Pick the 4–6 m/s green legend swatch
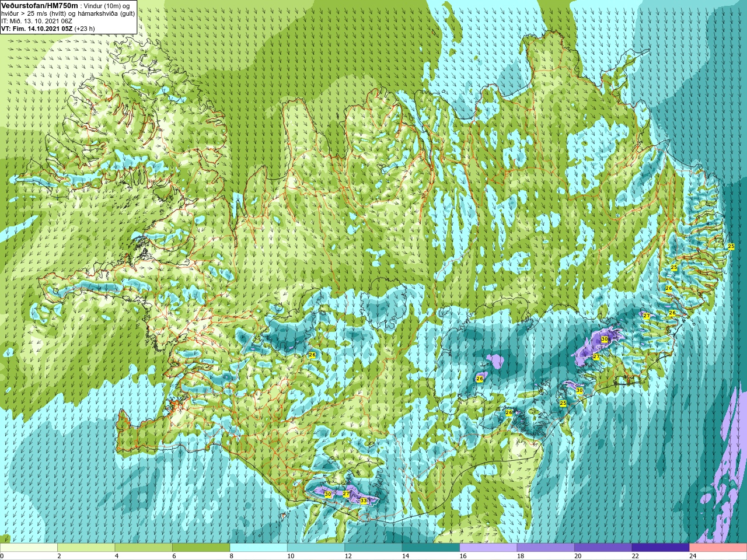The width and height of the screenshot is (747, 560). (144, 548)
